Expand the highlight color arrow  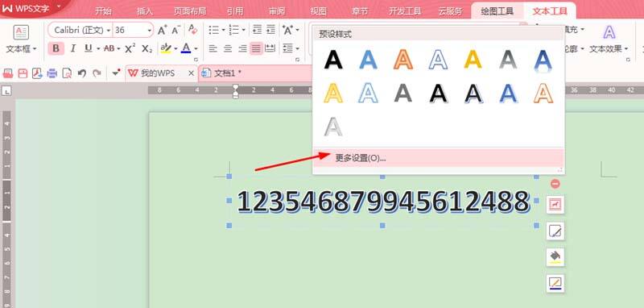pyautogui.click(x=175, y=49)
